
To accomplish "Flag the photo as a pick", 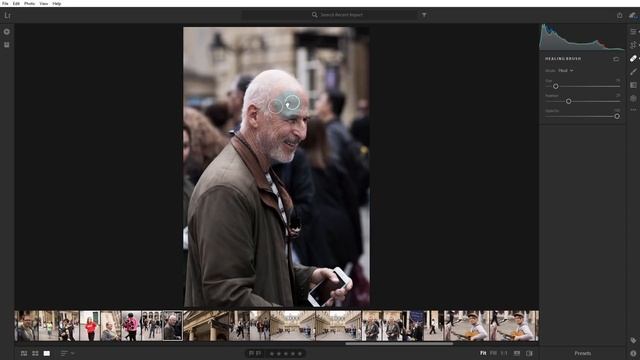I will (x=251, y=353).
